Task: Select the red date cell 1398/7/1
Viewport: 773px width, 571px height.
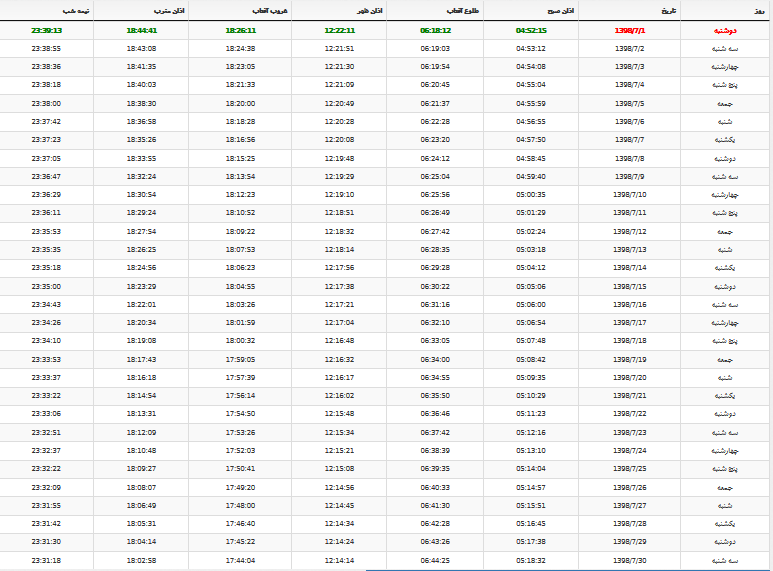Action: 630,31
